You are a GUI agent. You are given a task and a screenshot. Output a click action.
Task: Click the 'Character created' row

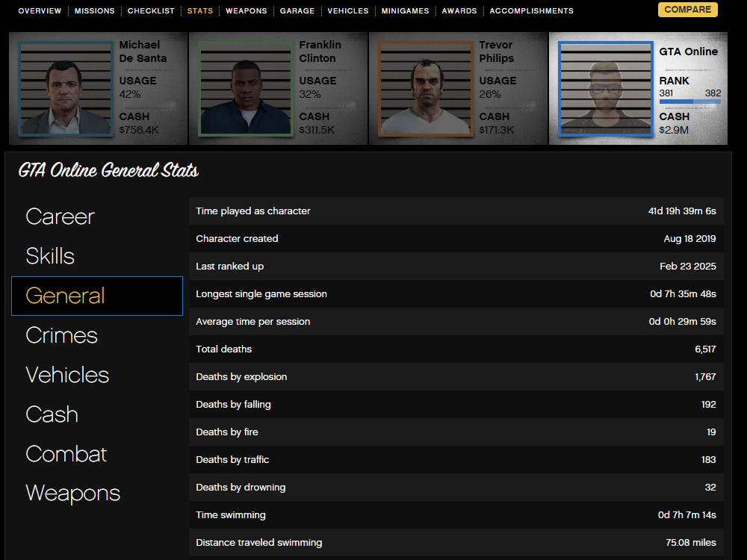coord(456,239)
